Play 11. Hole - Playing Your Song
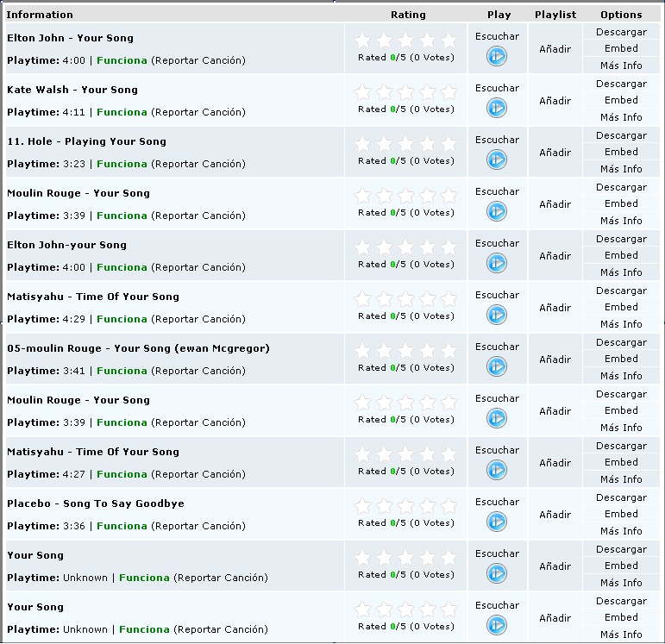 (497, 159)
